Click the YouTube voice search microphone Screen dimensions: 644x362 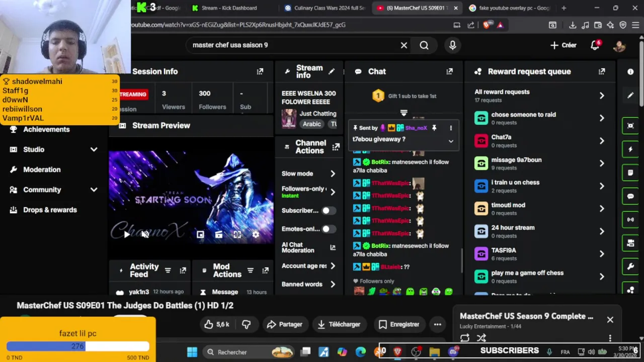[452, 45]
